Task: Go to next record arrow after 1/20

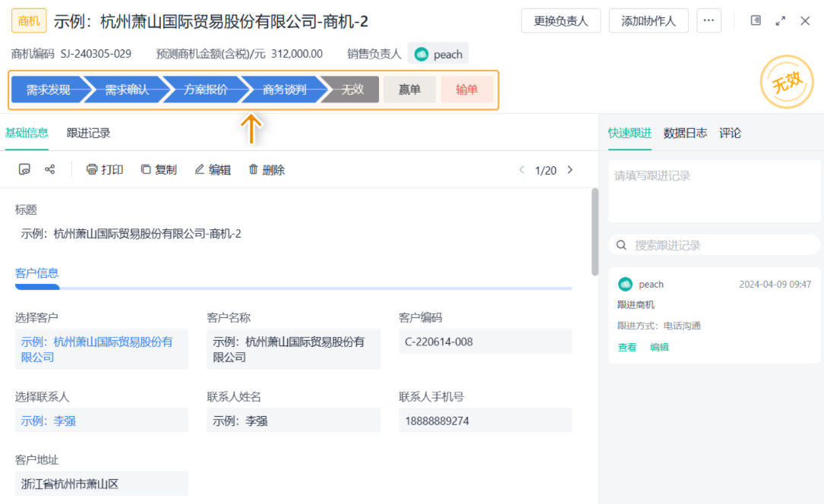Action: (570, 170)
